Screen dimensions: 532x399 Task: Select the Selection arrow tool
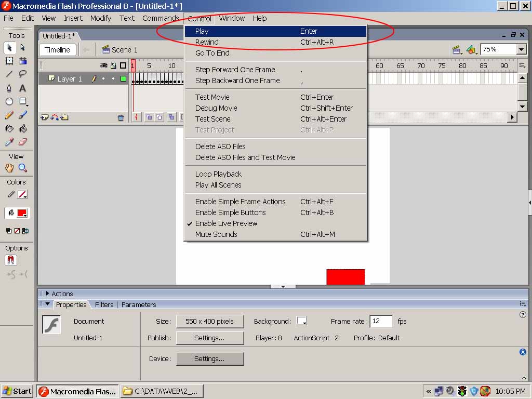tap(9, 47)
